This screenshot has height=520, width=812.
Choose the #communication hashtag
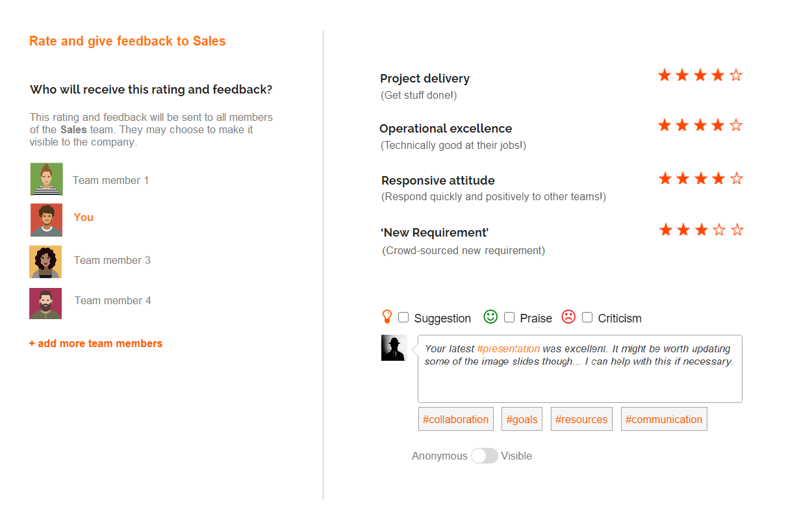click(664, 419)
